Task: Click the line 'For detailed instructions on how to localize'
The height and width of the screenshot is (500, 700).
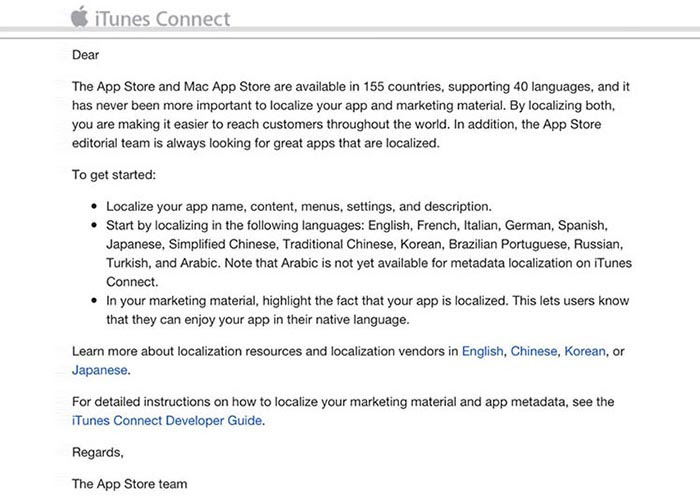Action: [x=343, y=402]
